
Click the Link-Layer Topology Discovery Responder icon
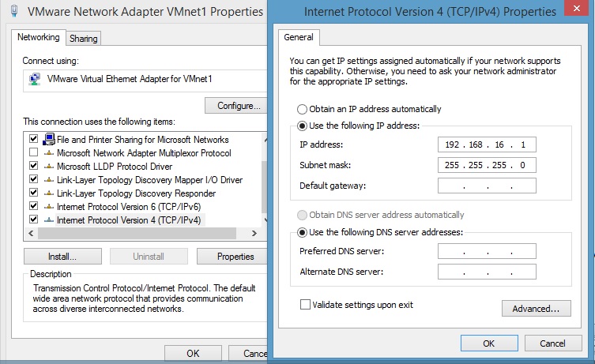coord(49,193)
